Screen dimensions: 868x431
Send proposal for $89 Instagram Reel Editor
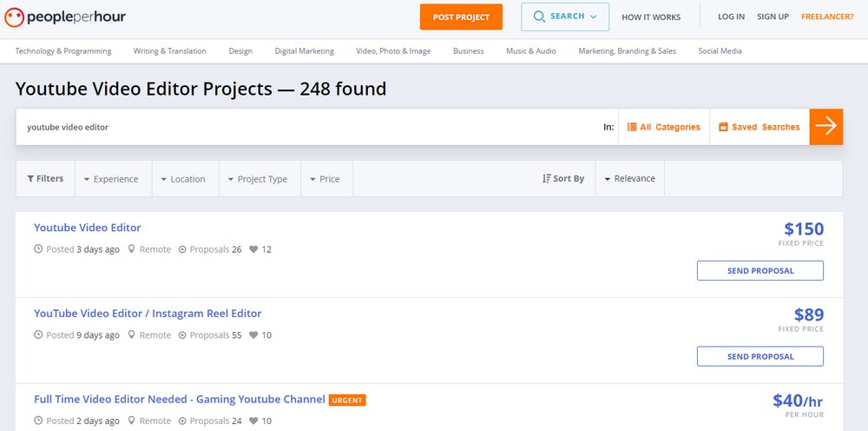coord(760,357)
